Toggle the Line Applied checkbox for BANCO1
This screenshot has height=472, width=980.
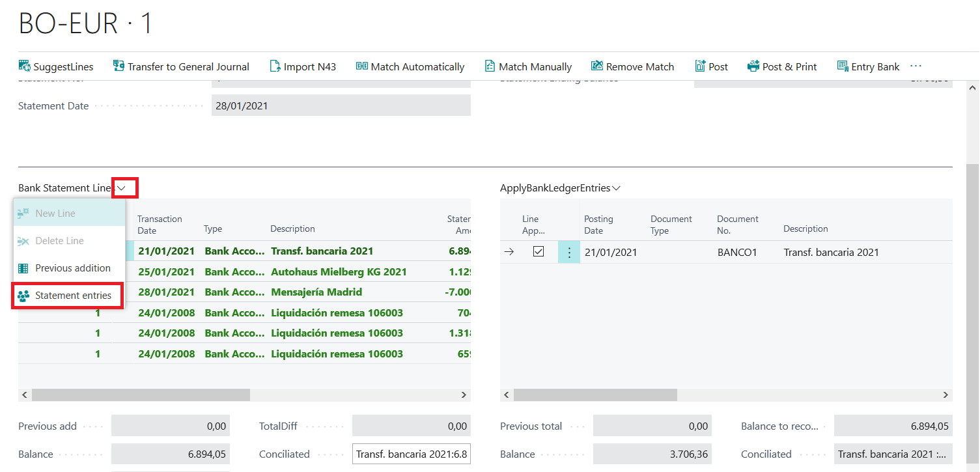click(x=539, y=252)
